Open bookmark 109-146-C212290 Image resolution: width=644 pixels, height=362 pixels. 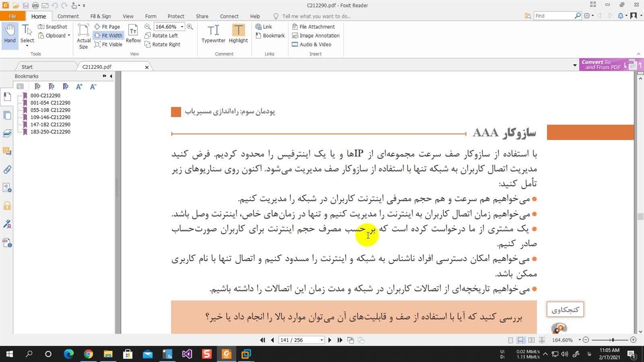click(x=50, y=117)
